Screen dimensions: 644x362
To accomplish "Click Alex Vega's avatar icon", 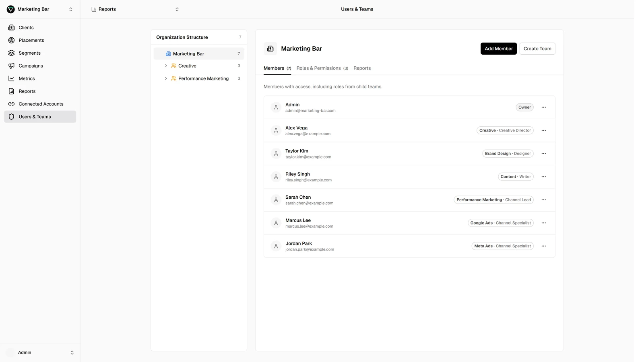I will click(x=276, y=130).
